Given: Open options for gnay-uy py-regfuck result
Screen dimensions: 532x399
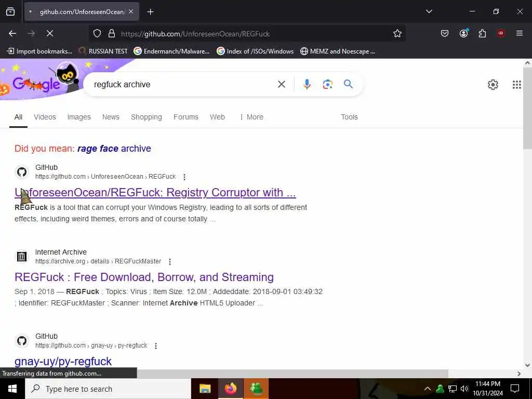Looking at the screenshot, I should click(156, 345).
